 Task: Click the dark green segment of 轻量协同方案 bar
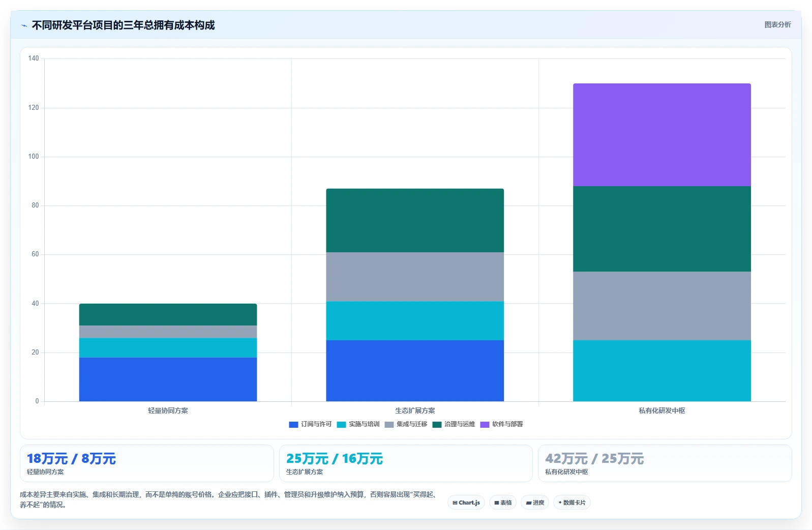tap(168, 314)
